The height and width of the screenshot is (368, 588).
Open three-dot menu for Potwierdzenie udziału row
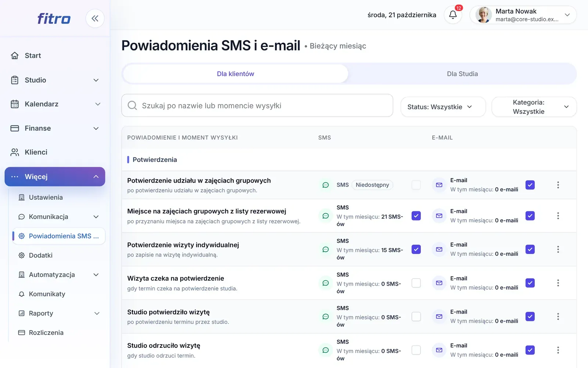click(558, 185)
